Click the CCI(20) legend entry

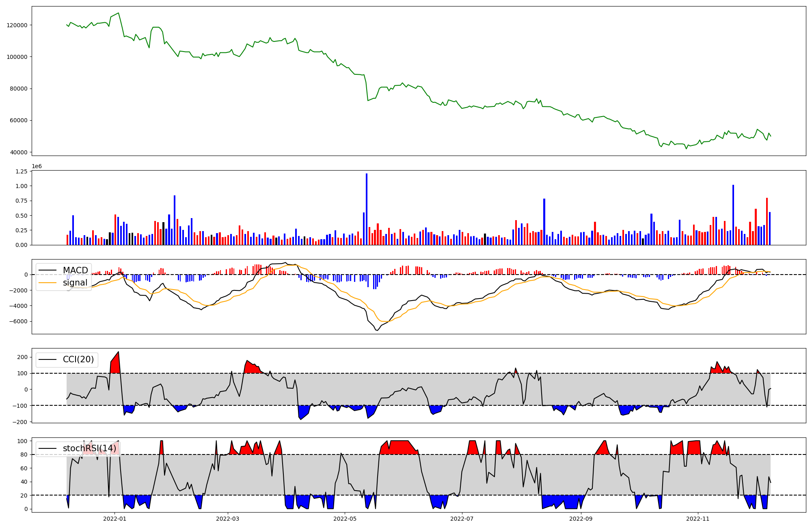tap(78, 359)
